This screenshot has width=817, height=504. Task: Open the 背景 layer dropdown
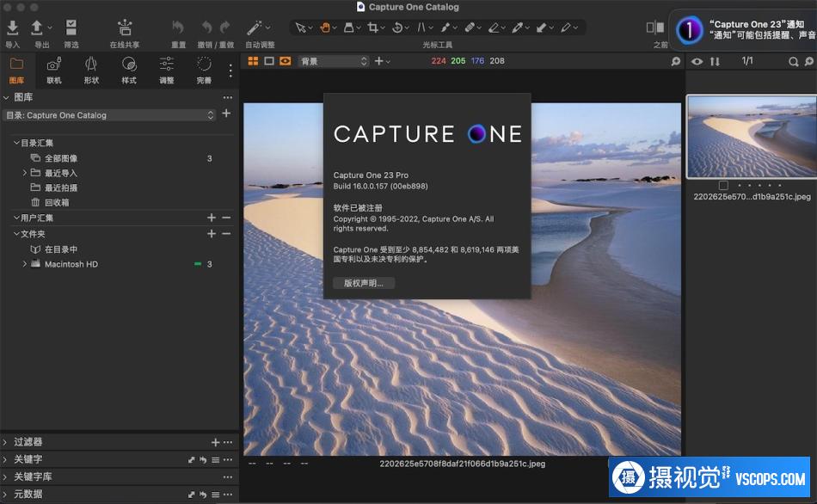point(334,61)
